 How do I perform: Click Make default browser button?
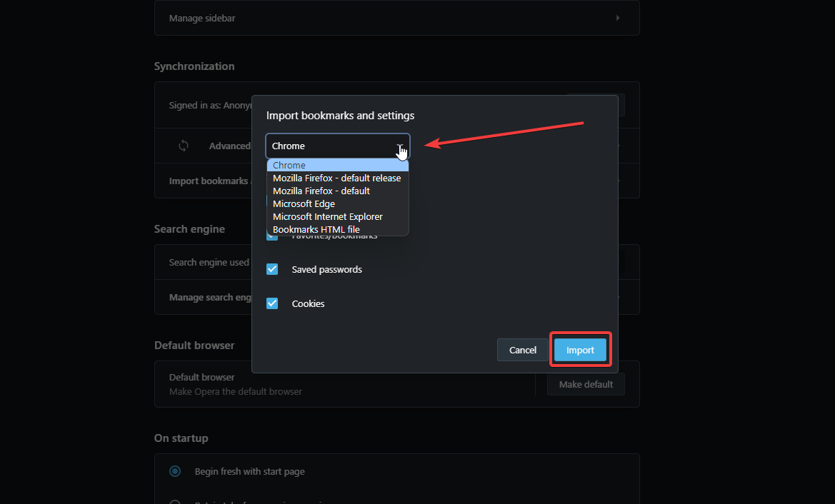click(586, 384)
